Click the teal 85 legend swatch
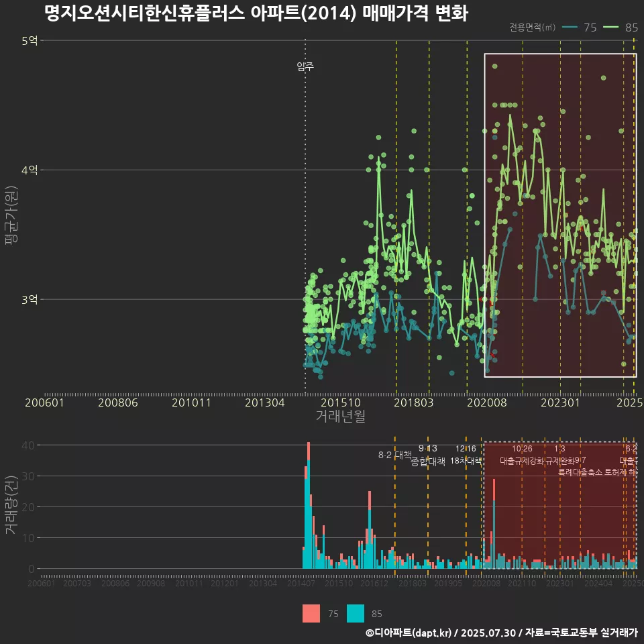 click(x=356, y=614)
